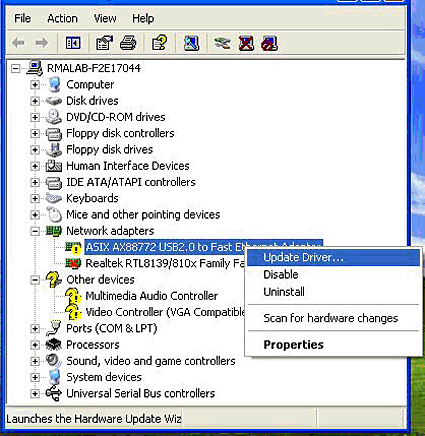Select the System devices label

[104, 377]
